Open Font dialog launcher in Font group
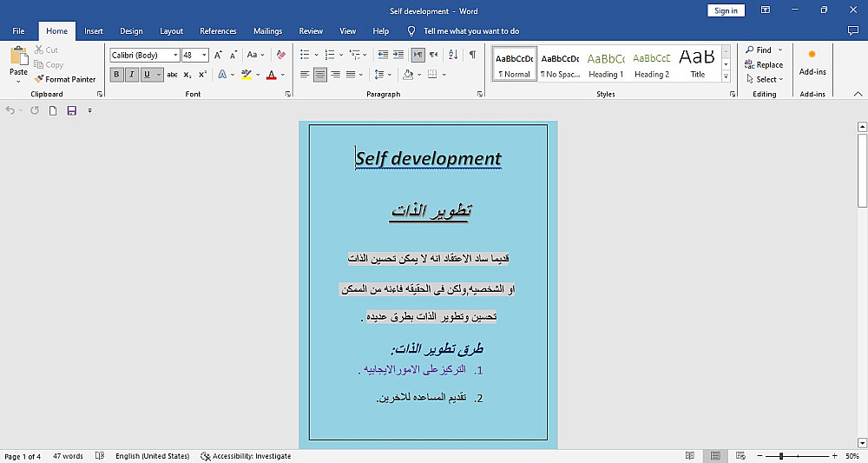The image size is (868, 463). click(x=288, y=94)
